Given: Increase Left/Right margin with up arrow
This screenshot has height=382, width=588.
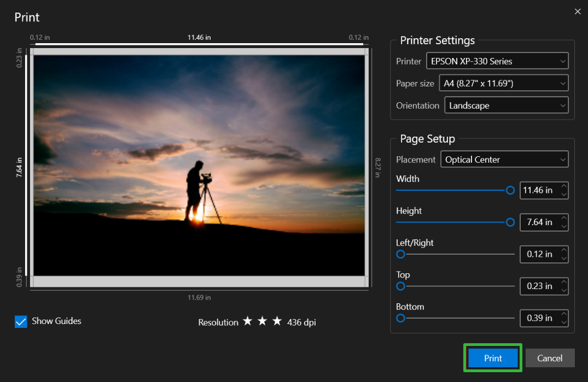Looking at the screenshot, I should click(564, 250).
